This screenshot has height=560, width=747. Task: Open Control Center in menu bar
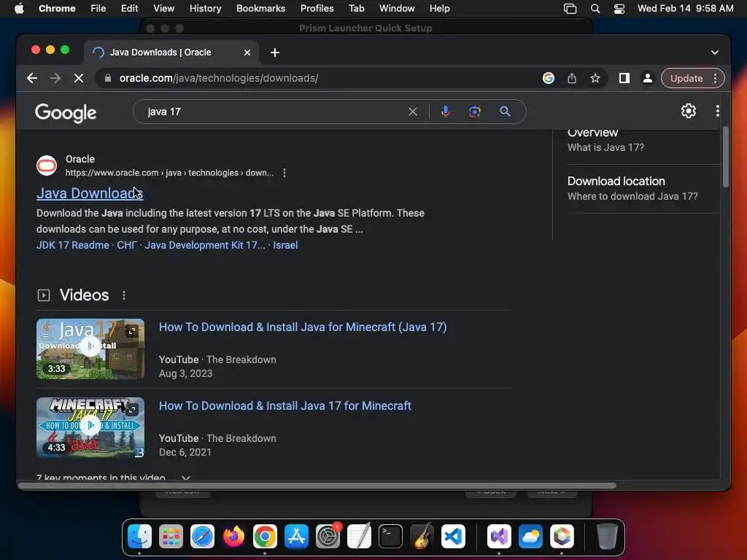tap(619, 9)
